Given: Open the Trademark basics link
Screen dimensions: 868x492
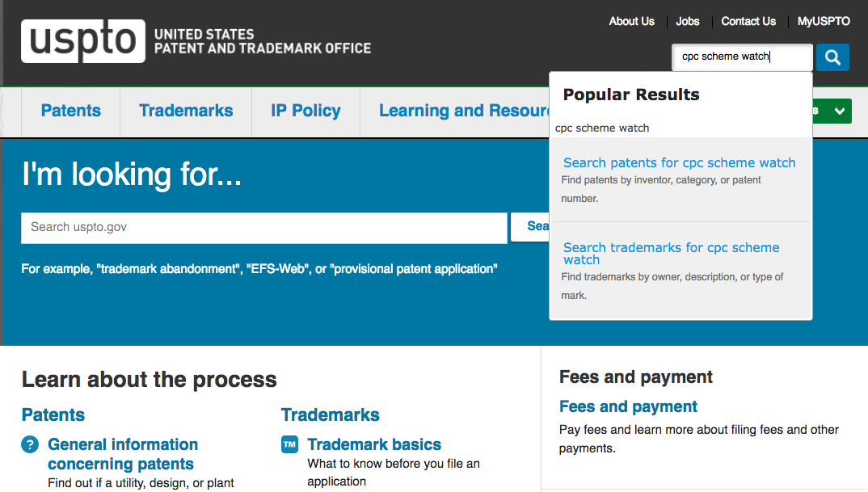Looking at the screenshot, I should click(374, 444).
